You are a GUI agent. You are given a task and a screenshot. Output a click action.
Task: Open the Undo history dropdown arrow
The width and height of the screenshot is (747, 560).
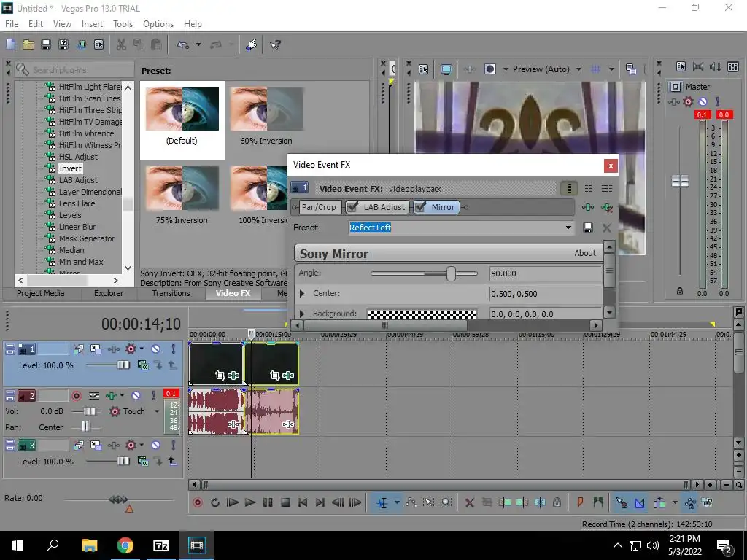(198, 44)
